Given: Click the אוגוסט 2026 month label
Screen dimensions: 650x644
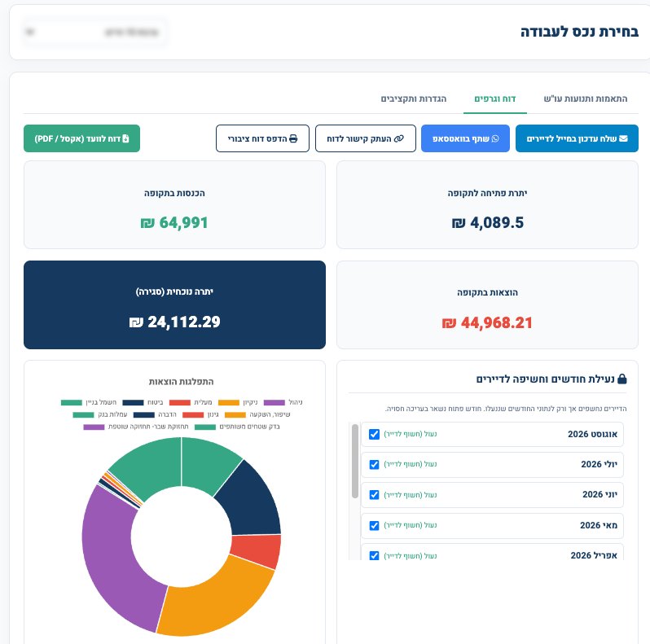Looking at the screenshot, I should click(x=592, y=434).
